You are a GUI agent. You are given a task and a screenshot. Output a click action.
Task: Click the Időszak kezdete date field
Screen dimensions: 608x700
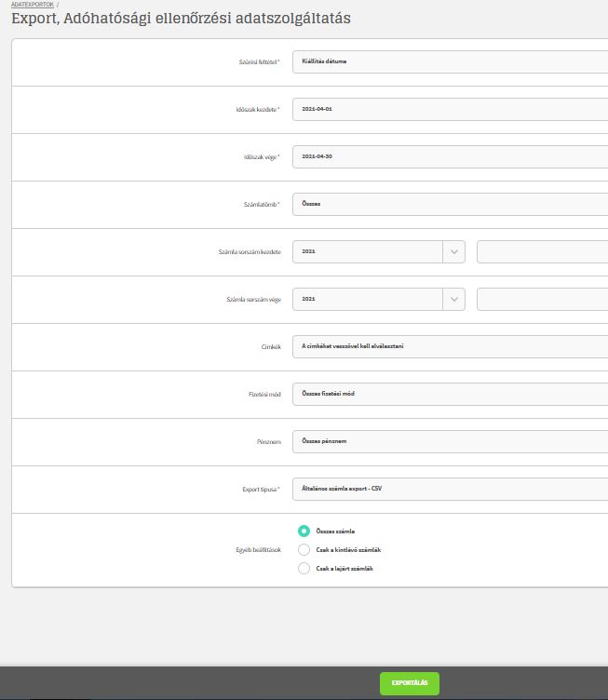pyautogui.click(x=449, y=109)
